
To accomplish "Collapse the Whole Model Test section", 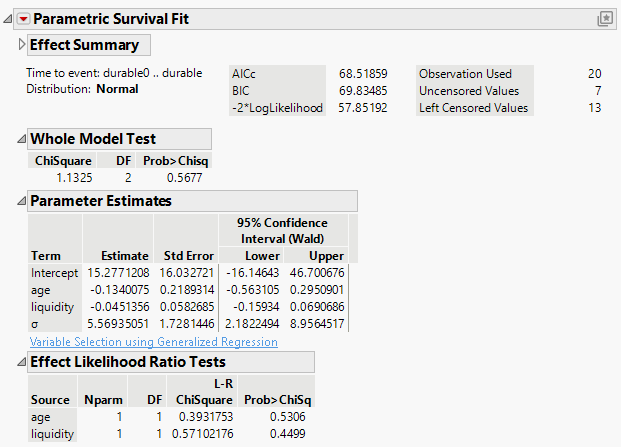I will (22, 139).
